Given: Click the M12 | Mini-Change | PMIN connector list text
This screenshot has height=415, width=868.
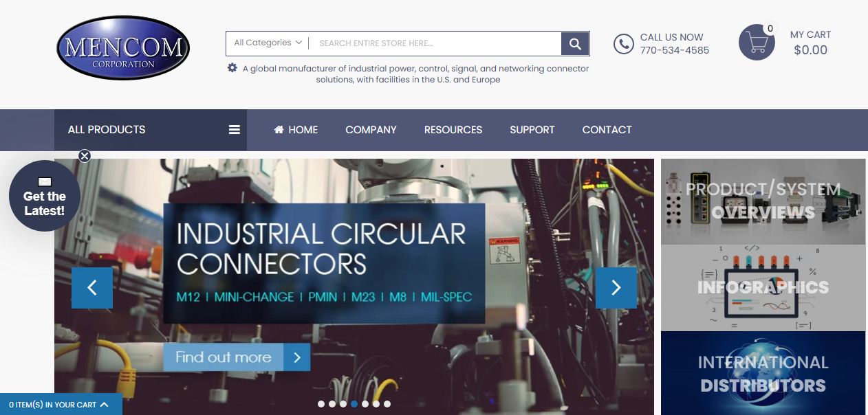Looking at the screenshot, I should 324,298.
